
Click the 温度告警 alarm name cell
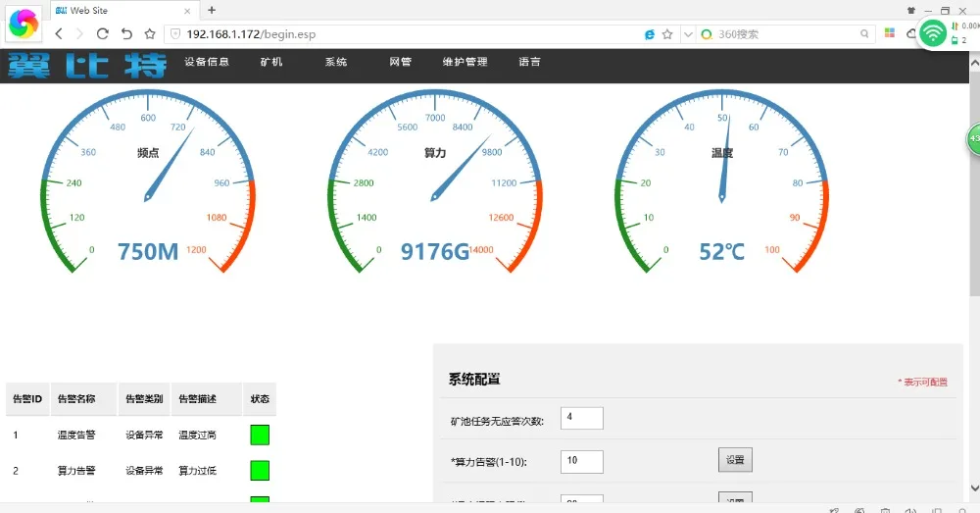click(76, 435)
